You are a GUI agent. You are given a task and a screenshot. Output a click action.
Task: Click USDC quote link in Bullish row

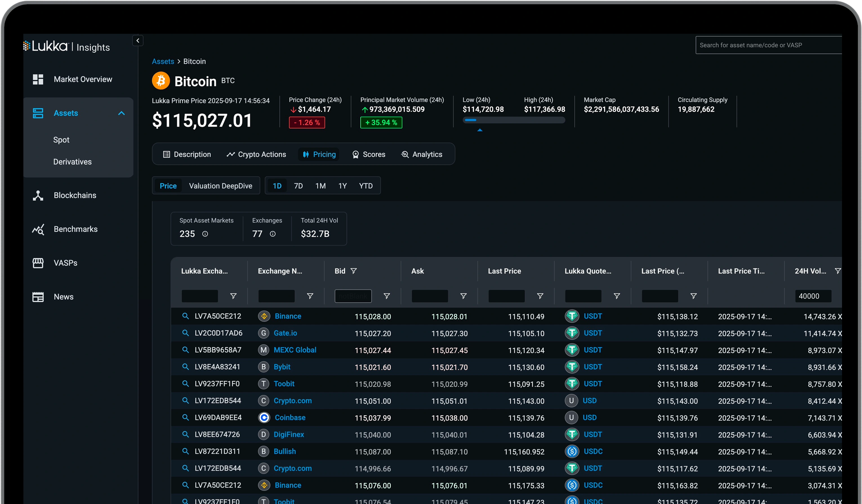593,451
